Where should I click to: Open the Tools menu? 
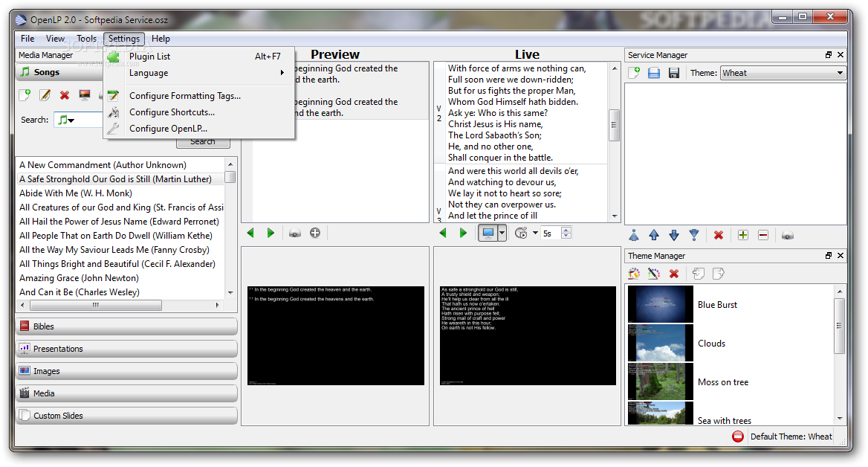(x=86, y=38)
